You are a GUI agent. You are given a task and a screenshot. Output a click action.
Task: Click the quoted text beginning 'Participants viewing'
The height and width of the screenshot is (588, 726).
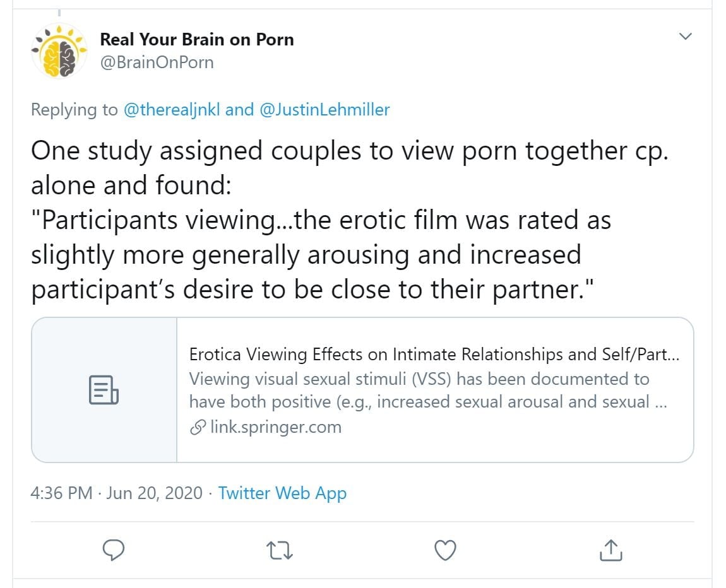click(321, 221)
